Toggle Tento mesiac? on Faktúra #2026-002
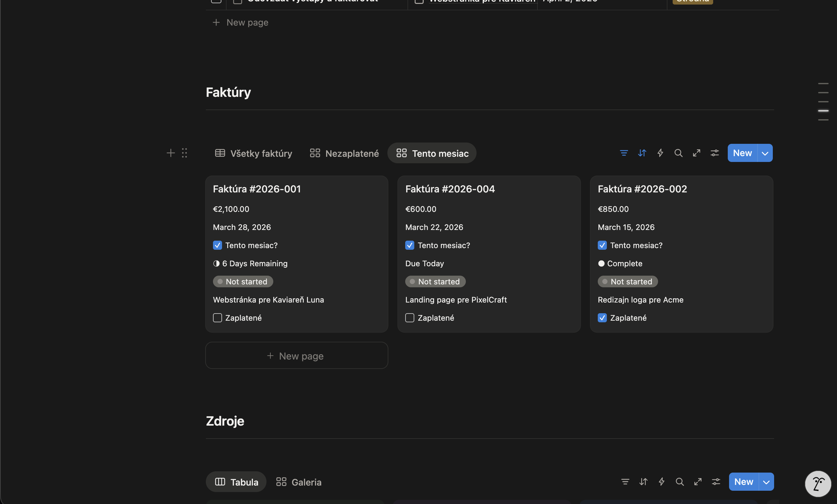 (x=602, y=246)
